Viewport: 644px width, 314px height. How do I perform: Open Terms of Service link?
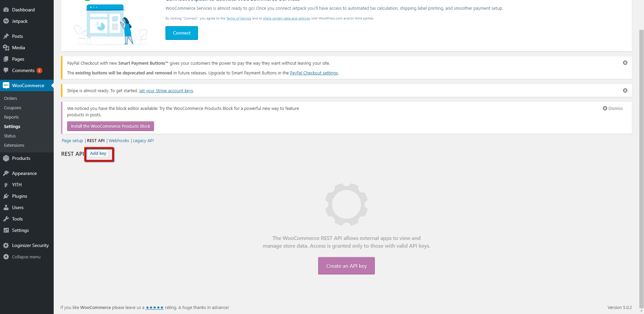coord(239,18)
